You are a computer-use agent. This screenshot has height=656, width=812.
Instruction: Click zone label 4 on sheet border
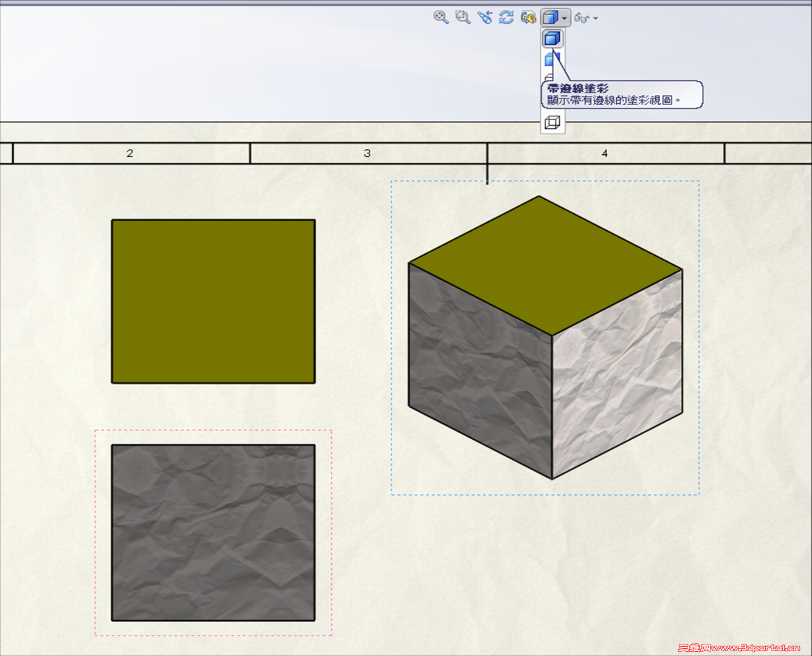[x=605, y=154]
